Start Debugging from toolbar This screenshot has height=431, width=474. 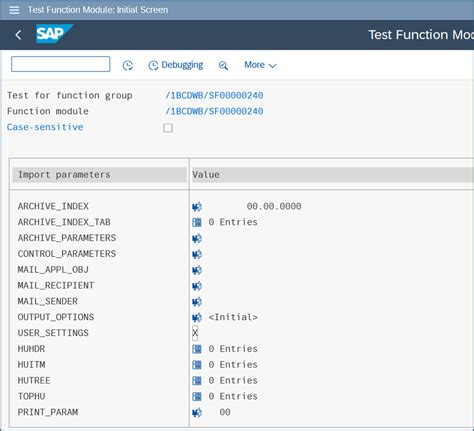176,65
